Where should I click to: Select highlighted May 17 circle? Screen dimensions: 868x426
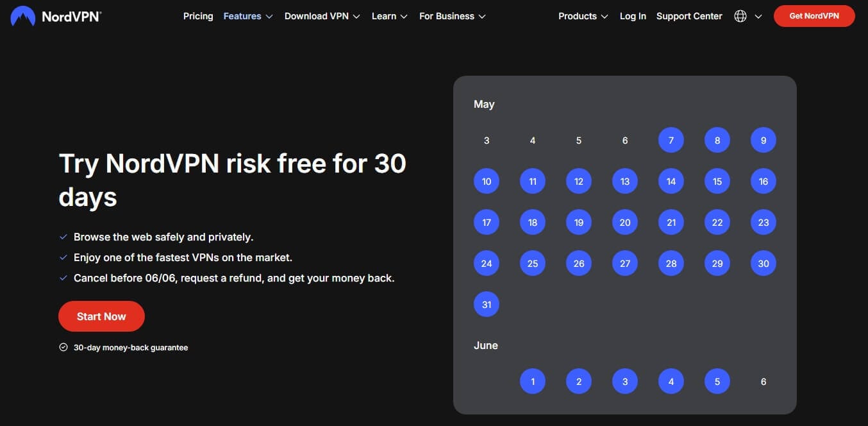[x=487, y=222]
